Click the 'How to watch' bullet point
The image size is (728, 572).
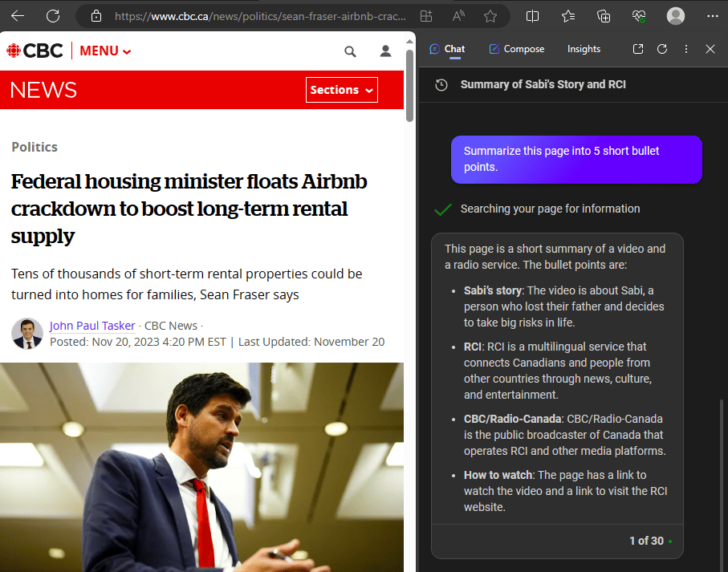[x=566, y=491]
